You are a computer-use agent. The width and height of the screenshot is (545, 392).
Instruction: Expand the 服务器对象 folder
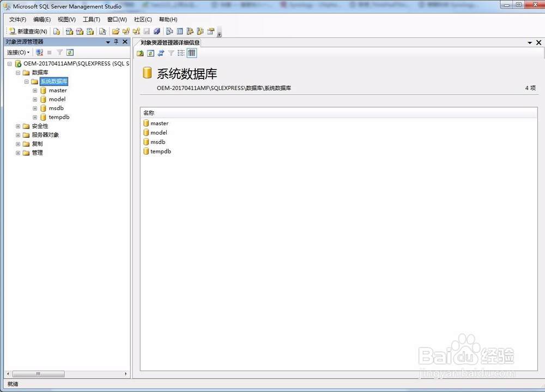coord(18,135)
